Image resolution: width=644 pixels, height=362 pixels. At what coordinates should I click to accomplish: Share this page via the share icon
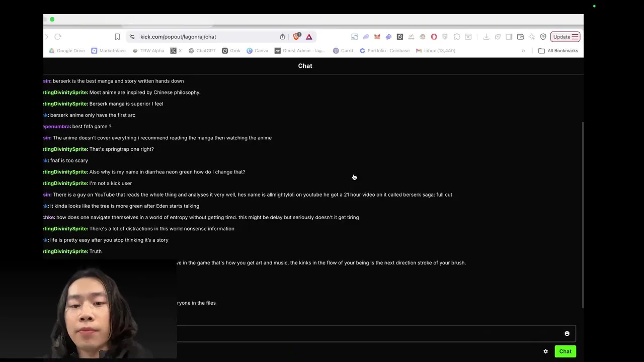pos(282,37)
